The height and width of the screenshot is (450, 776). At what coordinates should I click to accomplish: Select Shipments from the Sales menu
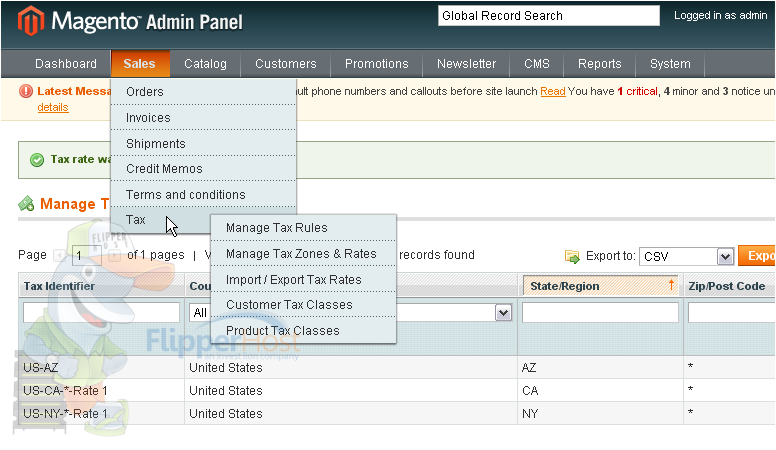click(203, 144)
